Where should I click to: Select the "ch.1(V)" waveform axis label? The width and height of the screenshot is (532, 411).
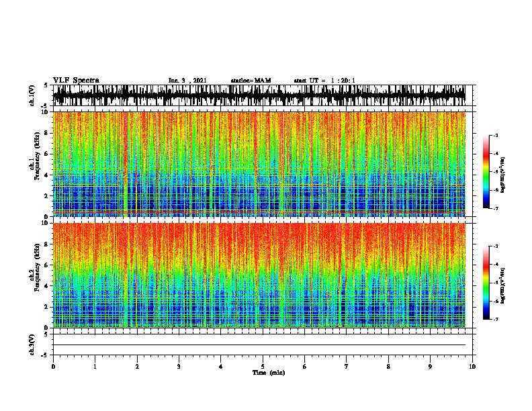click(x=32, y=95)
